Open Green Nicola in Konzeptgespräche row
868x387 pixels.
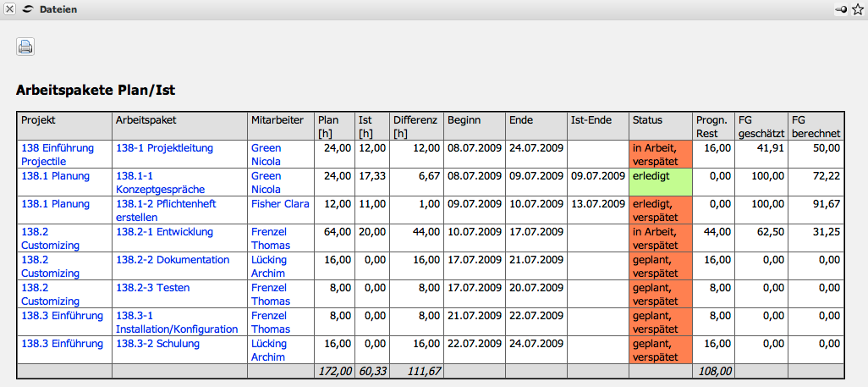point(266,182)
